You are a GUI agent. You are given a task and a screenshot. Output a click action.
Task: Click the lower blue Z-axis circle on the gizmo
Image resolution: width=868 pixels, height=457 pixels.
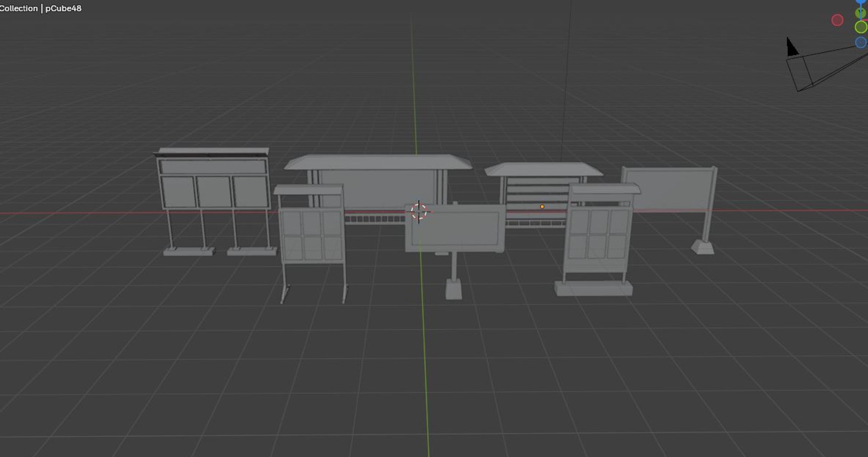[861, 42]
